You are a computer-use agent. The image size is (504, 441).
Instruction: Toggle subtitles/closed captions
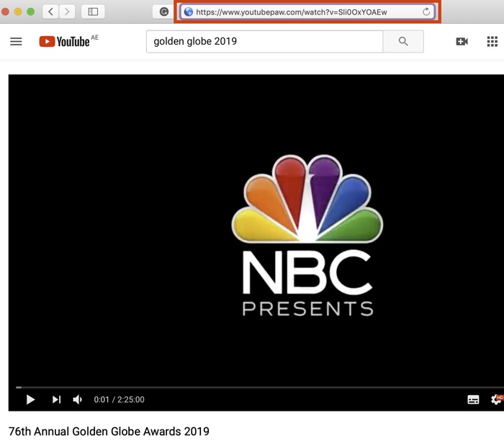(473, 399)
